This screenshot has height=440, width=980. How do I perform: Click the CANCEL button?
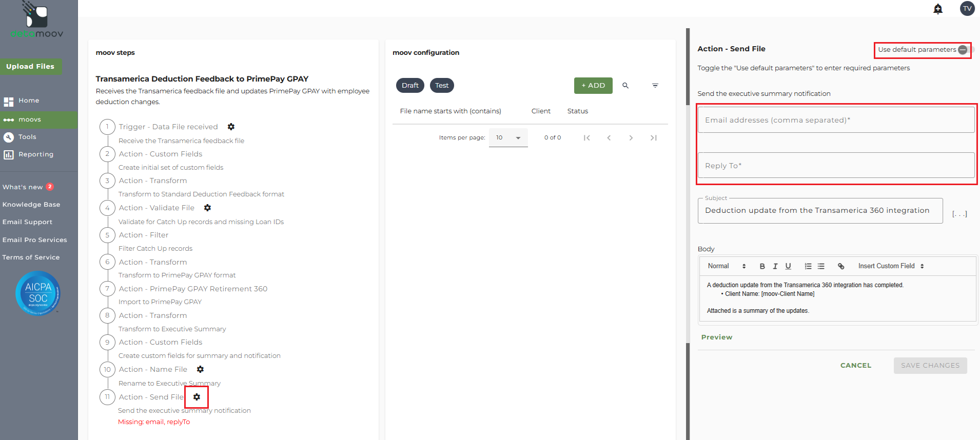click(856, 366)
